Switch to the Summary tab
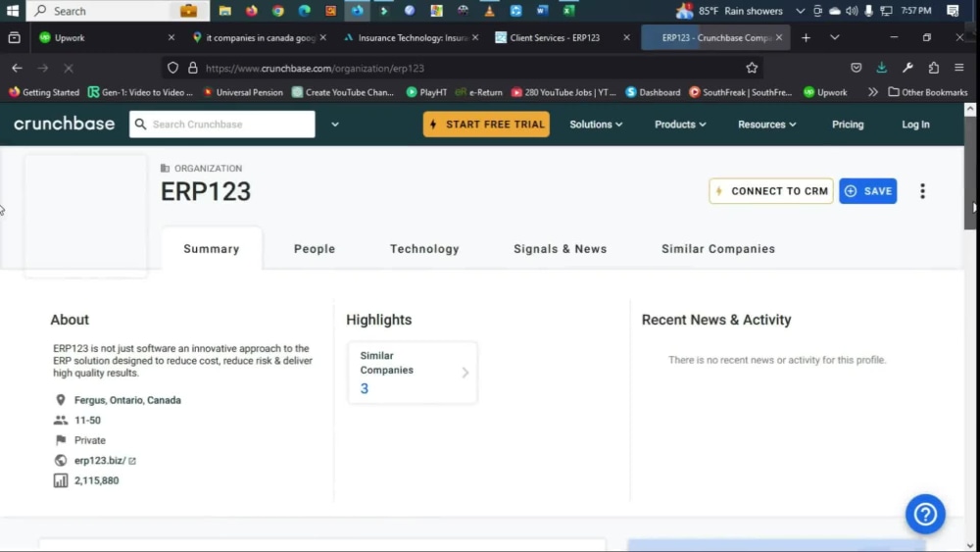The image size is (980, 552). (x=212, y=249)
